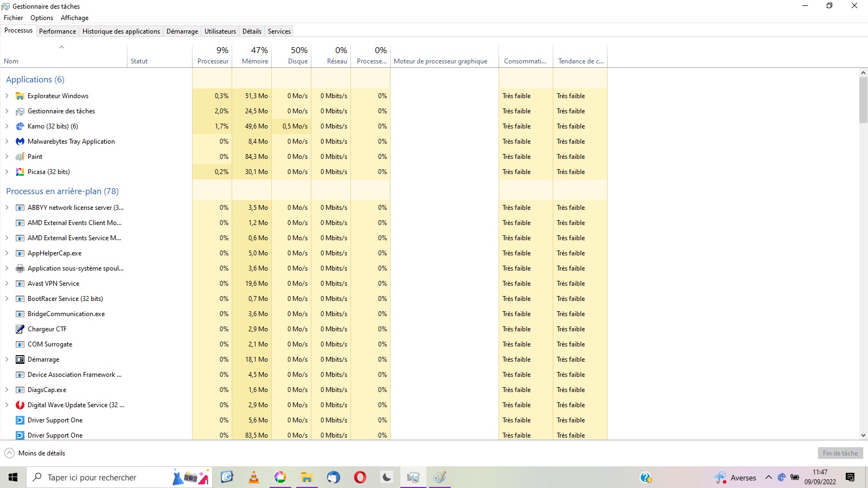Click the vertical scrollbar thumb
Viewport: 868px width, 488px height.
[x=863, y=100]
